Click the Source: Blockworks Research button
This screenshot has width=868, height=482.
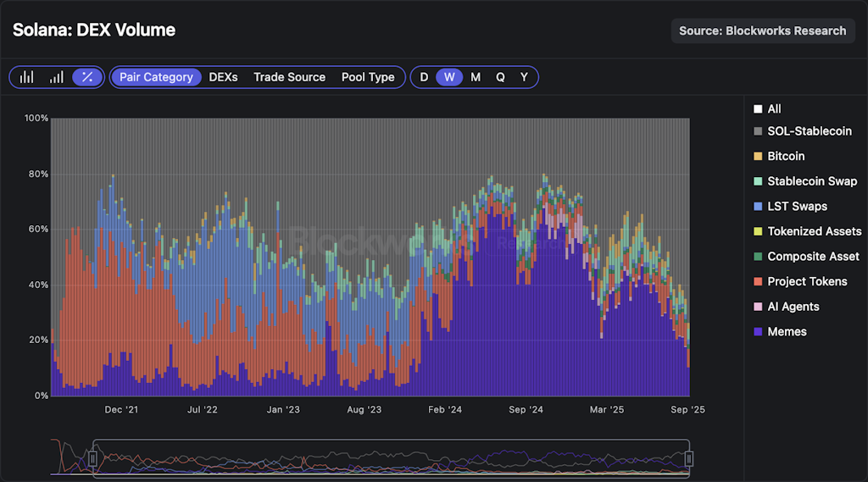pos(762,30)
